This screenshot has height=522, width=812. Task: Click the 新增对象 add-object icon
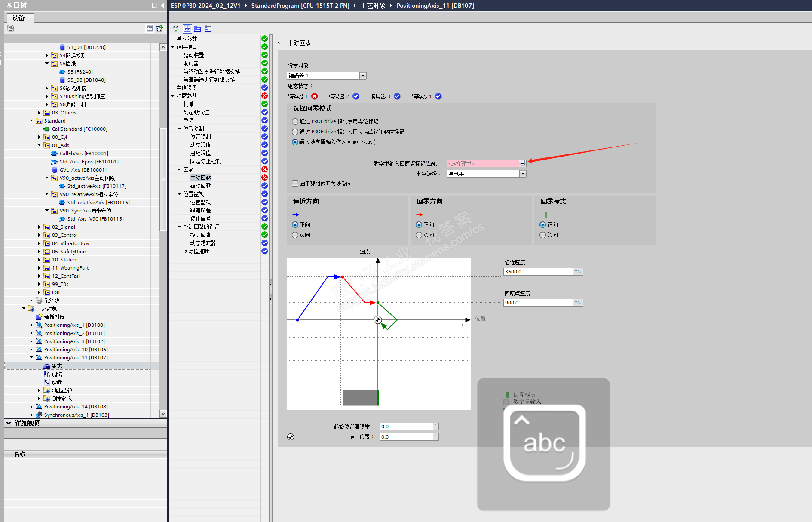coord(39,317)
